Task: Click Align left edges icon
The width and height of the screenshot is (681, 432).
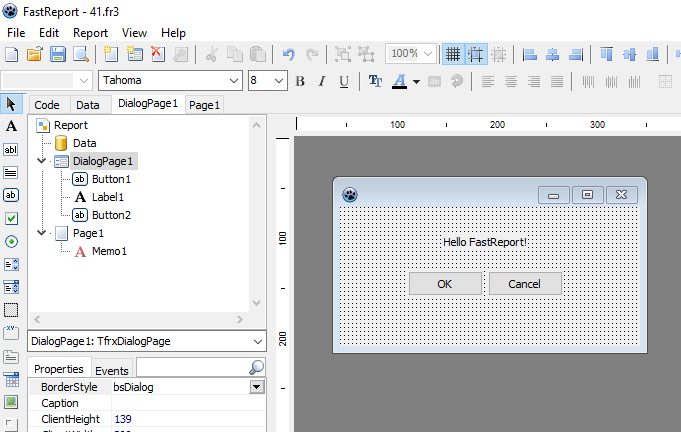Action: pyautogui.click(x=530, y=54)
